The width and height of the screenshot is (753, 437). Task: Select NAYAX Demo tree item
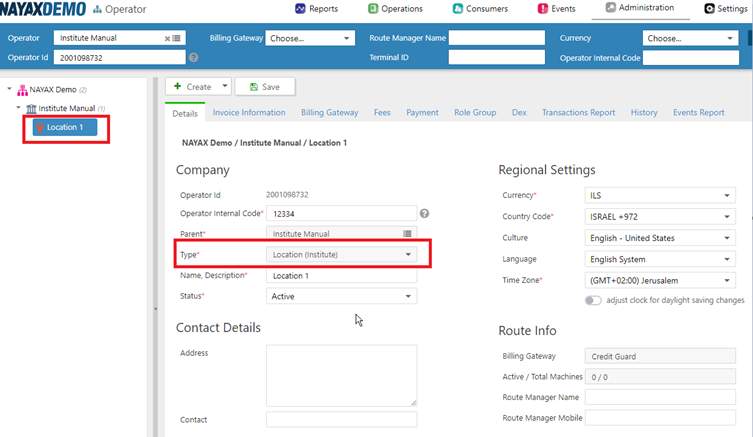[x=53, y=90]
